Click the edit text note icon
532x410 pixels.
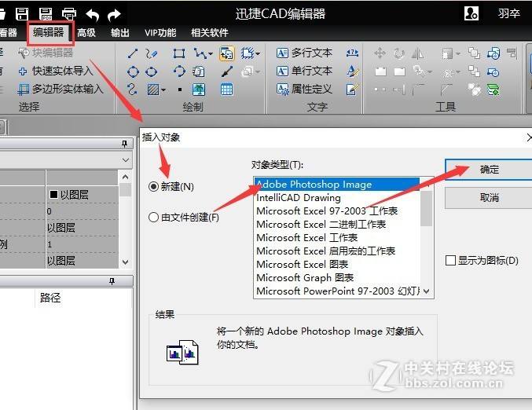[352, 90]
